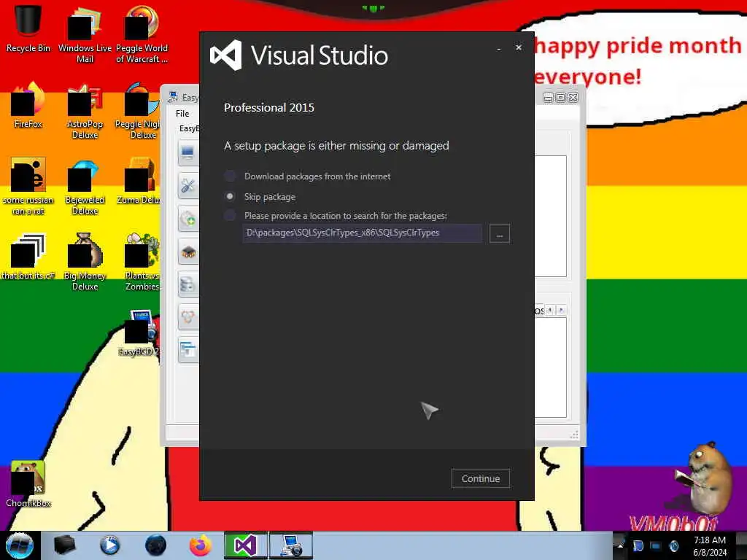Click the EasyBCD advanced settings chip icon
Screen dimensions: 747x560
click(188, 252)
